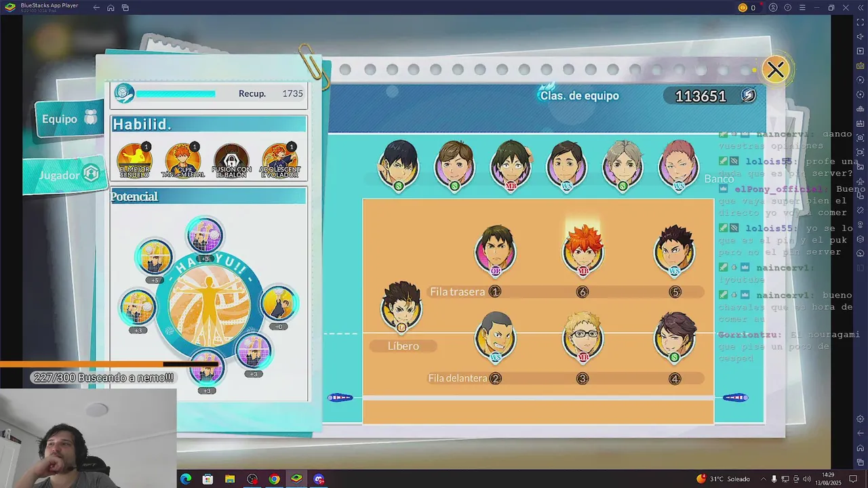868x488 pixels.
Task: Select the Adolescente Volador skill icon
Action: (x=279, y=161)
